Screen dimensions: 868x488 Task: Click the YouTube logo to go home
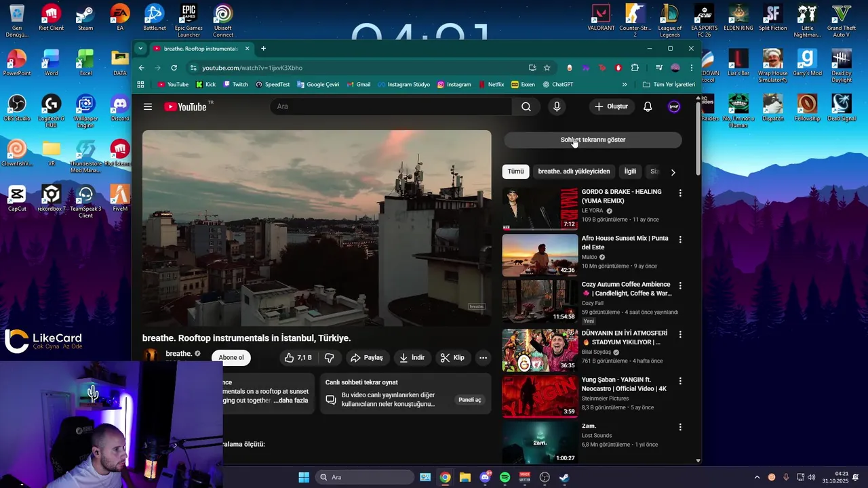pos(185,106)
